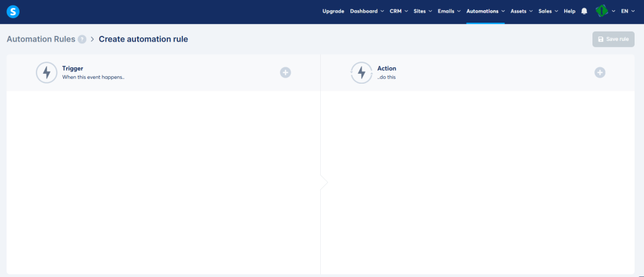Screen dimensions: 644x277
Task: Expand the Sites menu
Action: (423, 11)
